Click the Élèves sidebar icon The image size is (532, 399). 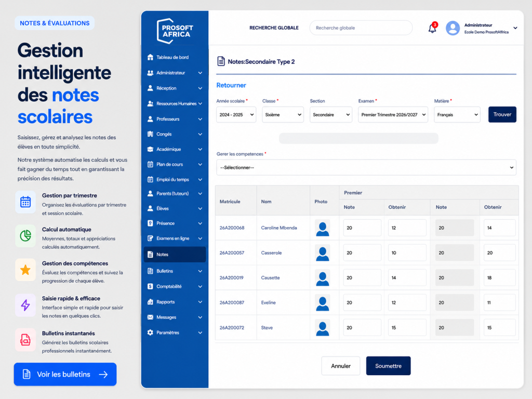[x=150, y=209]
